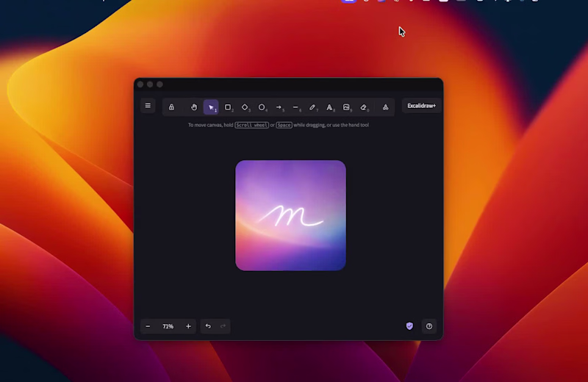Select the Rectangle tool

point(228,107)
